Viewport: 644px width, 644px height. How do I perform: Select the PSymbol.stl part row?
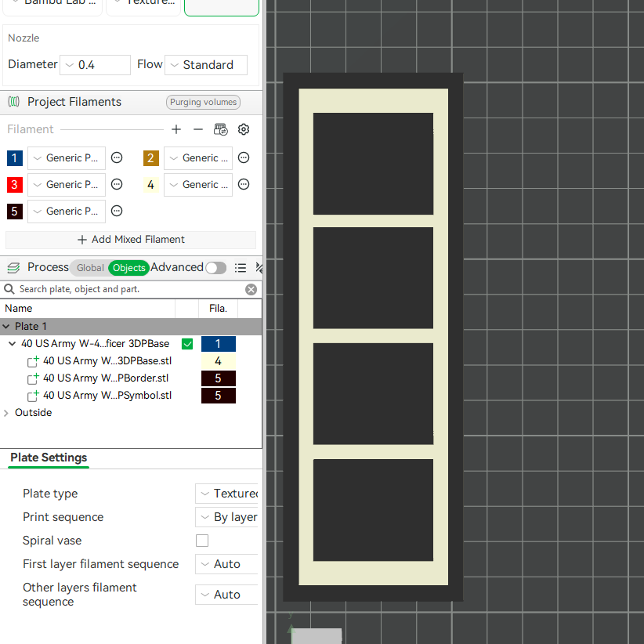(x=131, y=396)
